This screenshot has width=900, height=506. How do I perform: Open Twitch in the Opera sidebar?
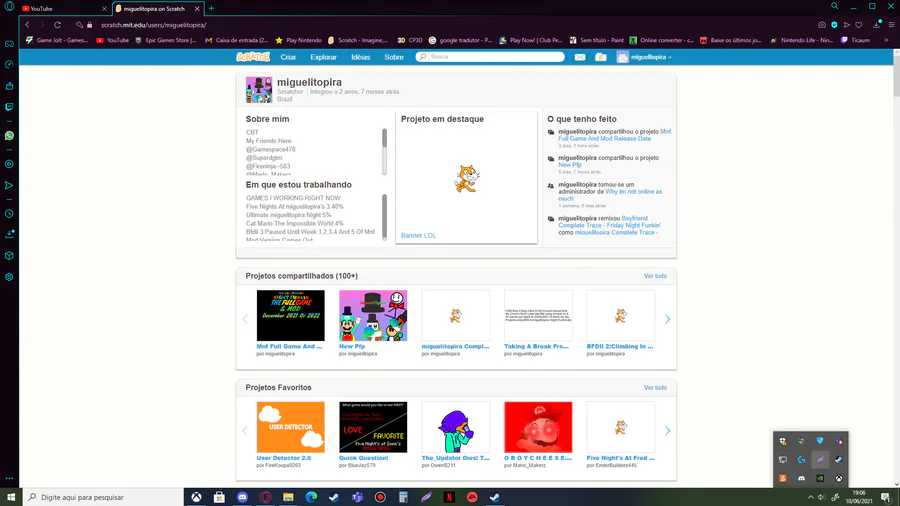click(x=9, y=107)
